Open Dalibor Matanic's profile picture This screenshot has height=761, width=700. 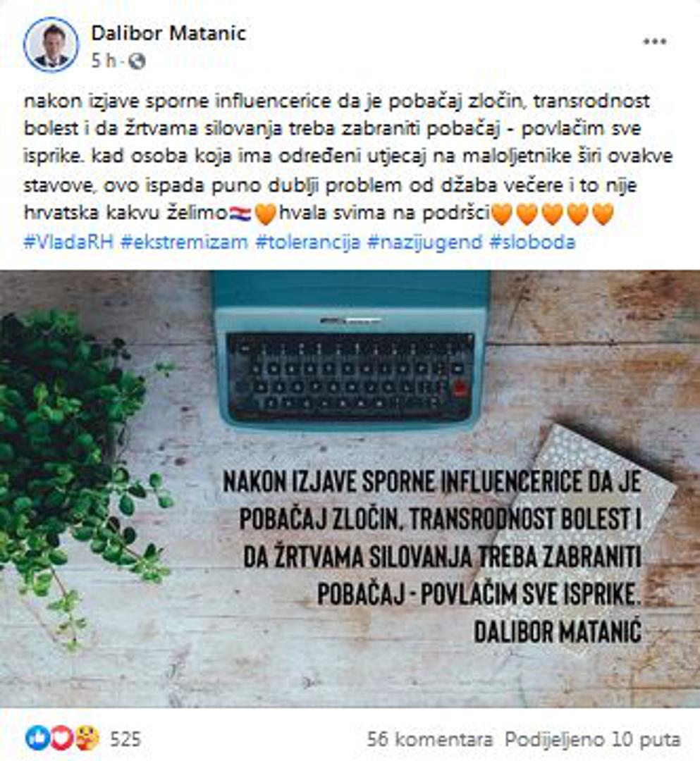[x=51, y=44]
